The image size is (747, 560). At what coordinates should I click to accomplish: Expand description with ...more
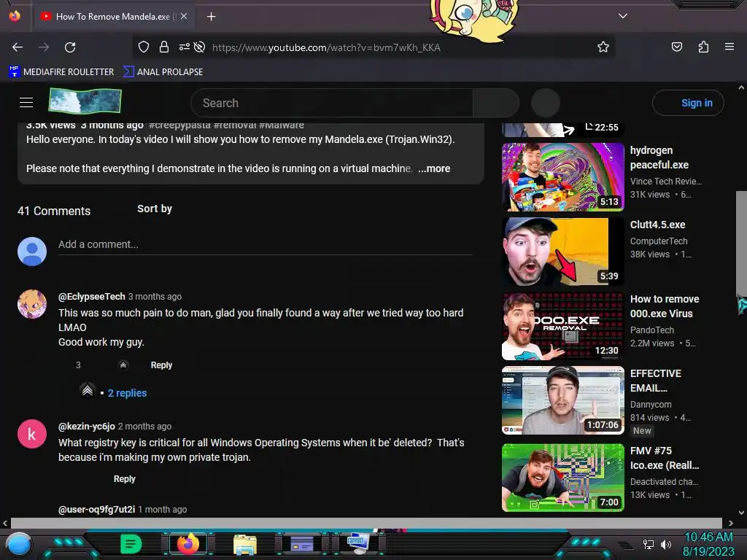coord(434,168)
